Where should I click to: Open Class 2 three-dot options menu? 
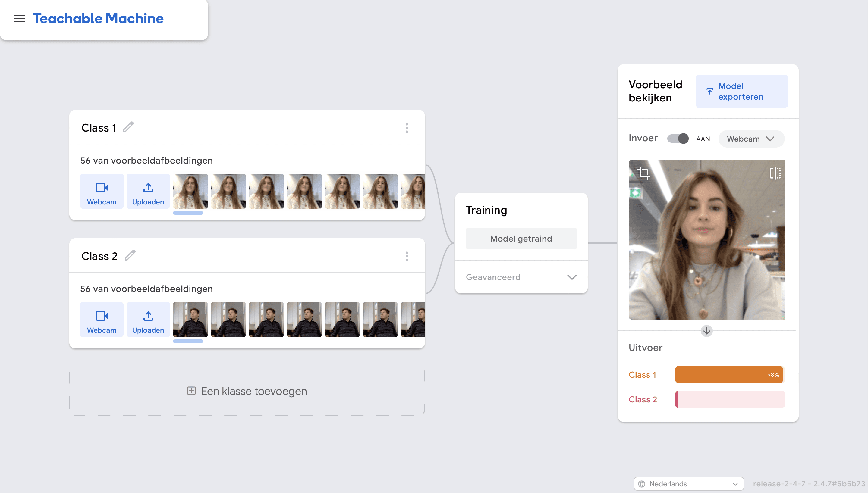point(407,256)
